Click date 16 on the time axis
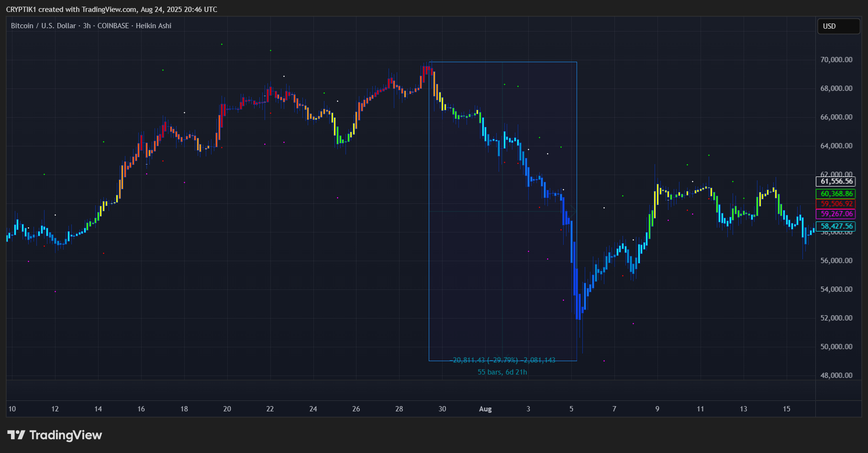 pyautogui.click(x=141, y=409)
